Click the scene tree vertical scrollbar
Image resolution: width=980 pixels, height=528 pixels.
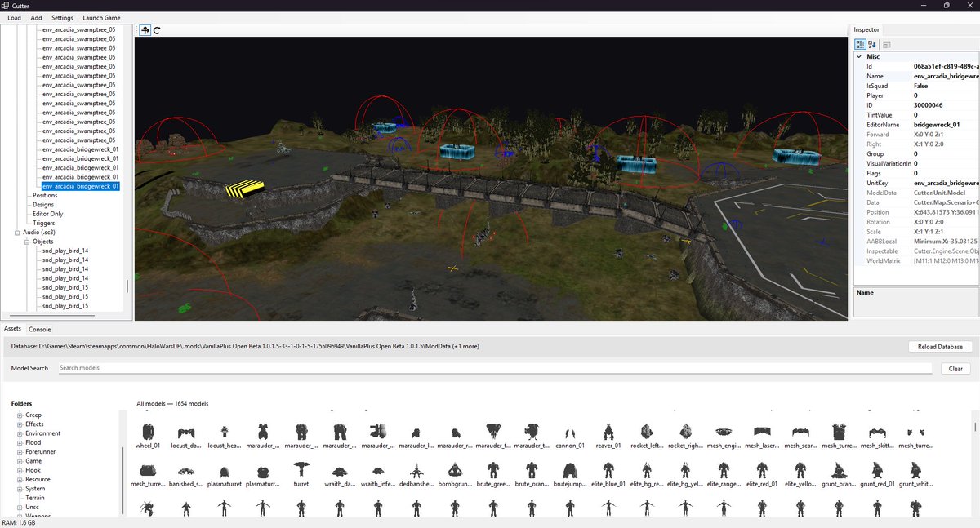click(x=127, y=286)
